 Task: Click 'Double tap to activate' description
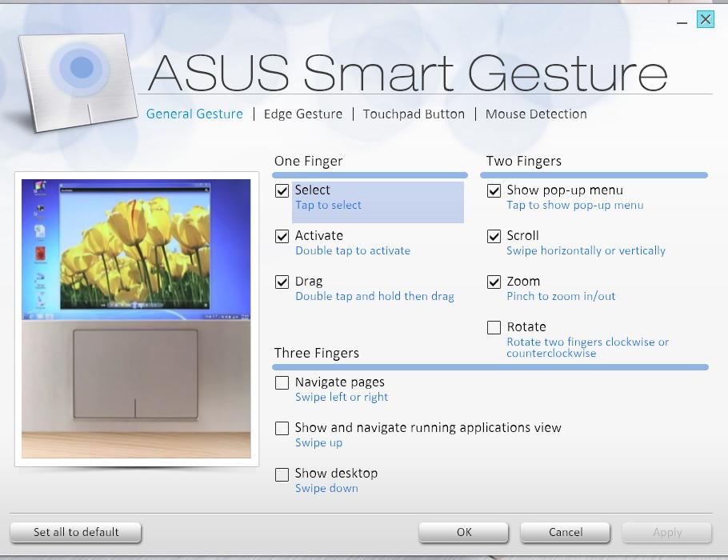[x=353, y=250]
